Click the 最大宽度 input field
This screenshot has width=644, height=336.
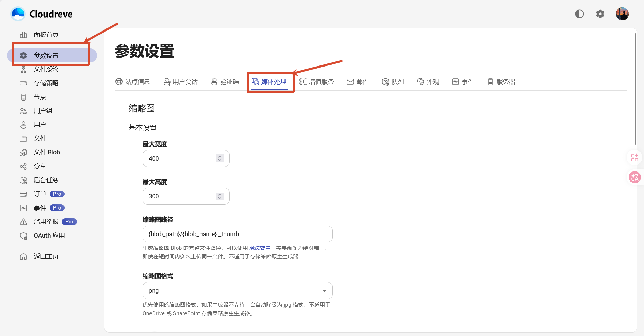pyautogui.click(x=186, y=158)
